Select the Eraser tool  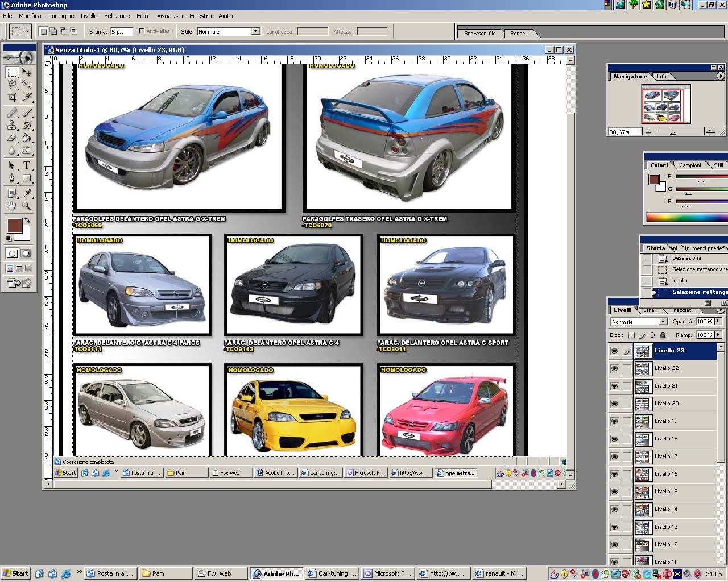tap(12, 138)
